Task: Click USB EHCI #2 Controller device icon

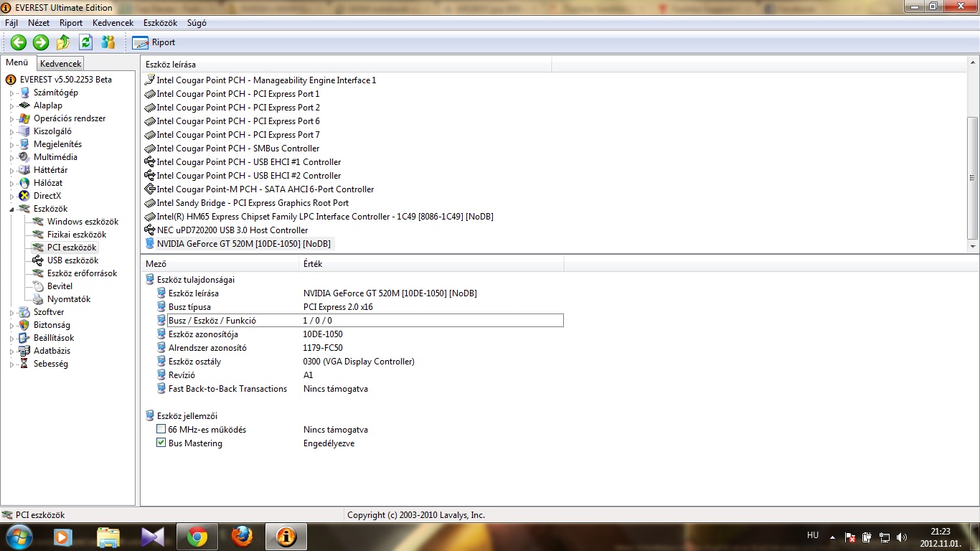Action: (149, 176)
